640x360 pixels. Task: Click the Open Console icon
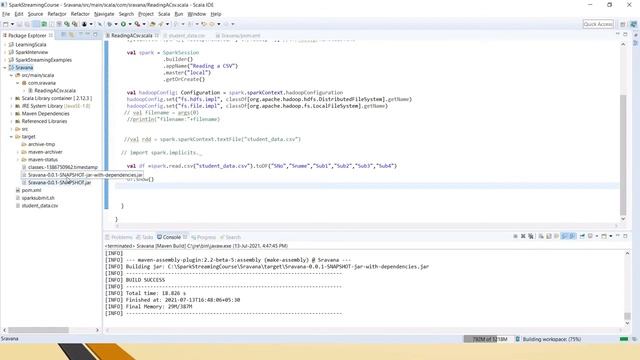pyautogui.click(x=604, y=236)
